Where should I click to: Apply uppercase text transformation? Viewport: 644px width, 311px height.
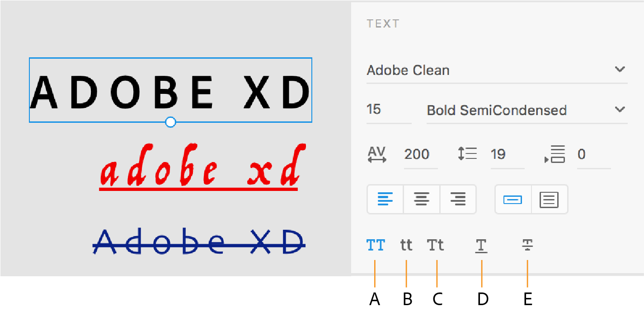pyautogui.click(x=375, y=245)
